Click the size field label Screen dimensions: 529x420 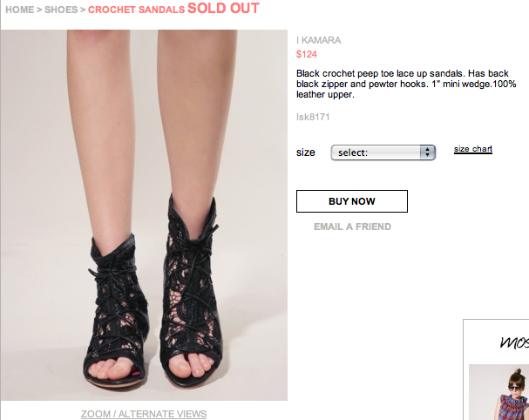[x=305, y=152]
